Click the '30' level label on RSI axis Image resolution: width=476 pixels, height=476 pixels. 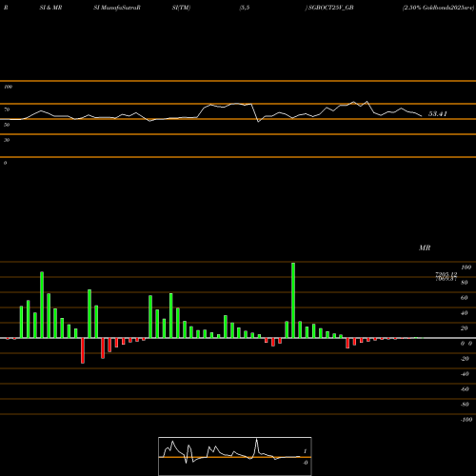[7, 140]
